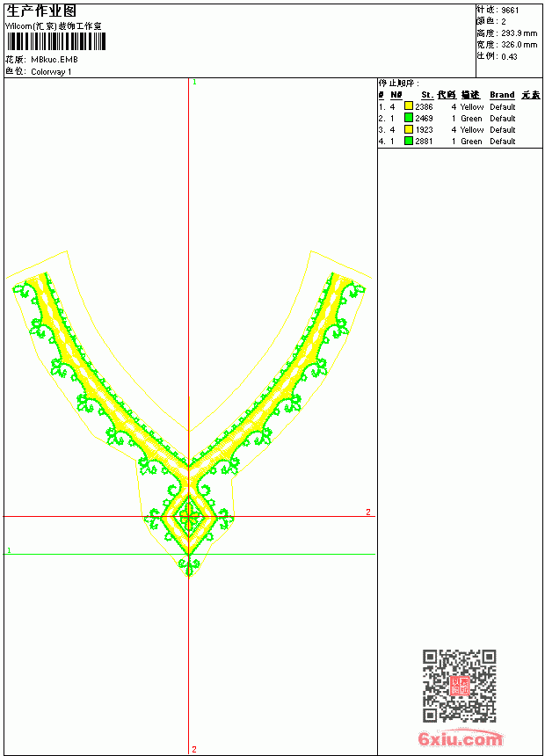Click the green diamond motif at design center
The image size is (545, 756).
coord(189,518)
